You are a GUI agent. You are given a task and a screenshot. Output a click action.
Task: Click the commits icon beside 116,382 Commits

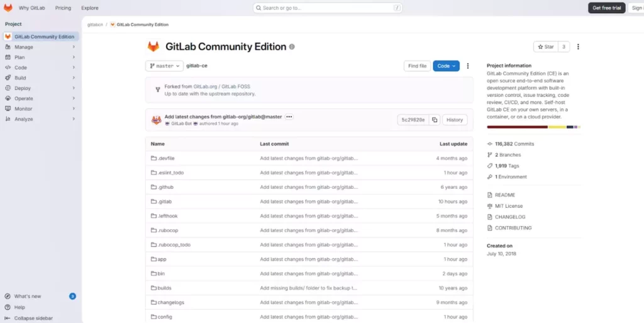pos(489,144)
